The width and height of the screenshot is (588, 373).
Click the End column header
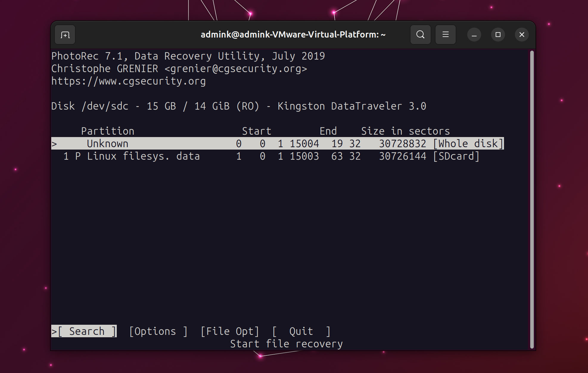pyautogui.click(x=328, y=131)
